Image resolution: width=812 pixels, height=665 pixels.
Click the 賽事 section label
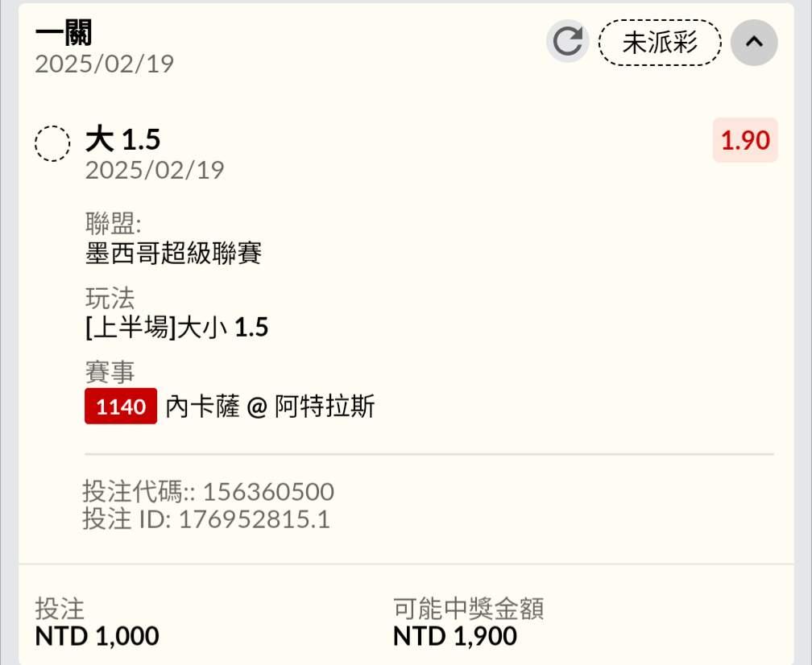[x=110, y=372]
